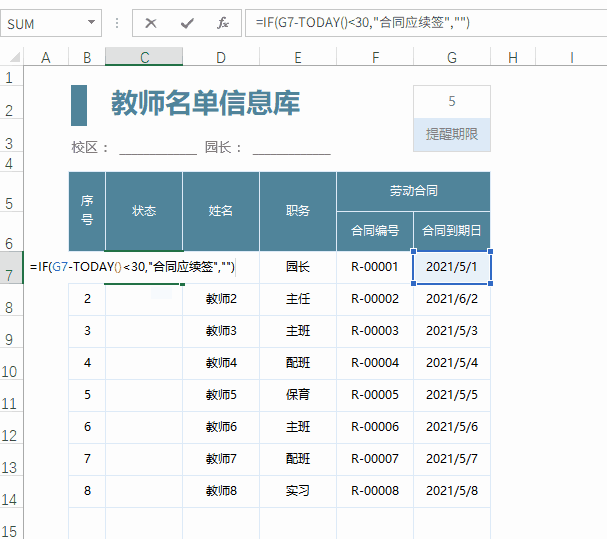This screenshot has width=607, height=539.
Task: Select column G header
Action: [x=452, y=58]
